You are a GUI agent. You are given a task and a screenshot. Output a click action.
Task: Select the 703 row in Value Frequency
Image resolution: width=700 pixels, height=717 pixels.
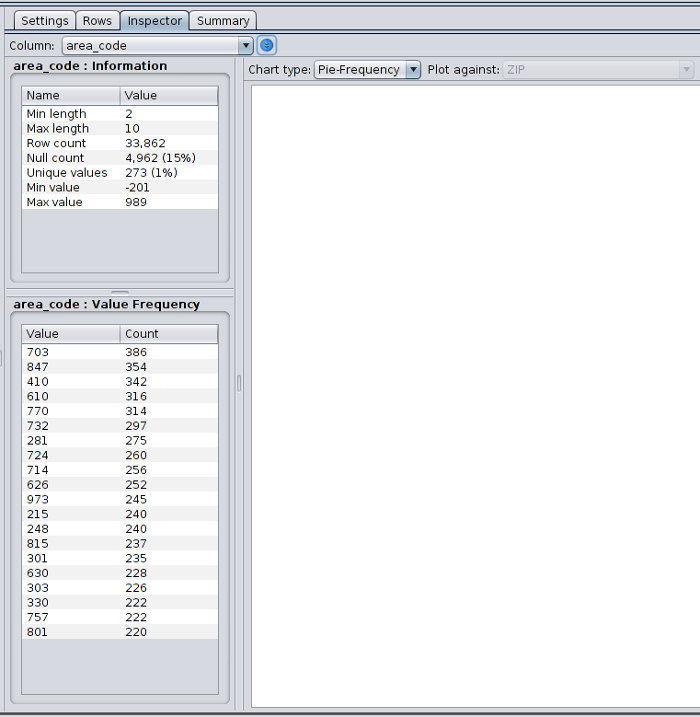click(x=119, y=352)
